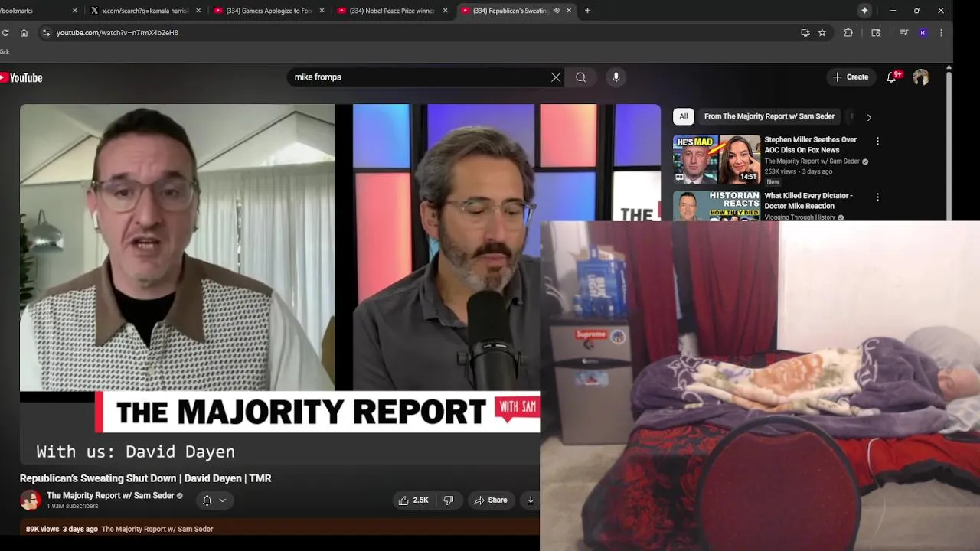Show more filter chips with arrow
The image size is (980, 551).
coord(869,117)
